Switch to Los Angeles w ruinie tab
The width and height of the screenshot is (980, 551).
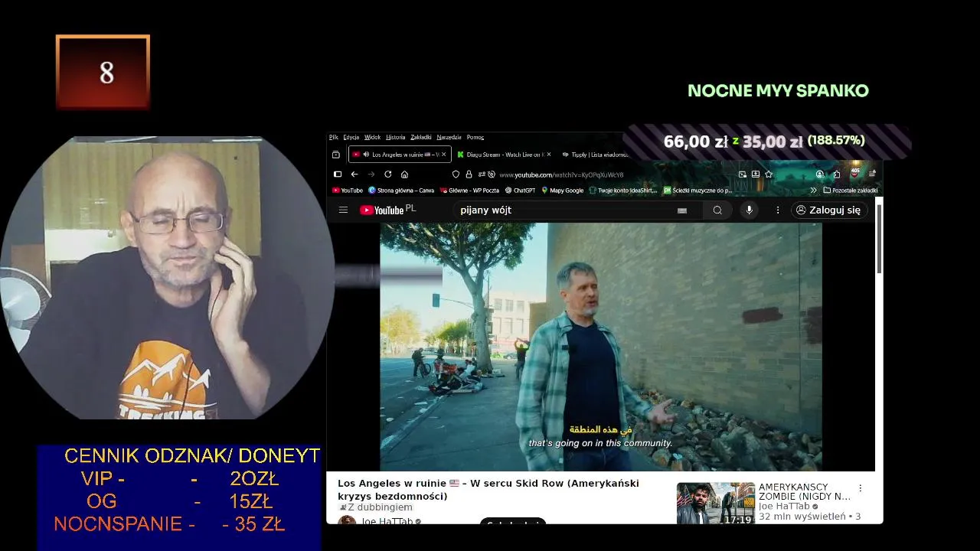click(x=400, y=155)
